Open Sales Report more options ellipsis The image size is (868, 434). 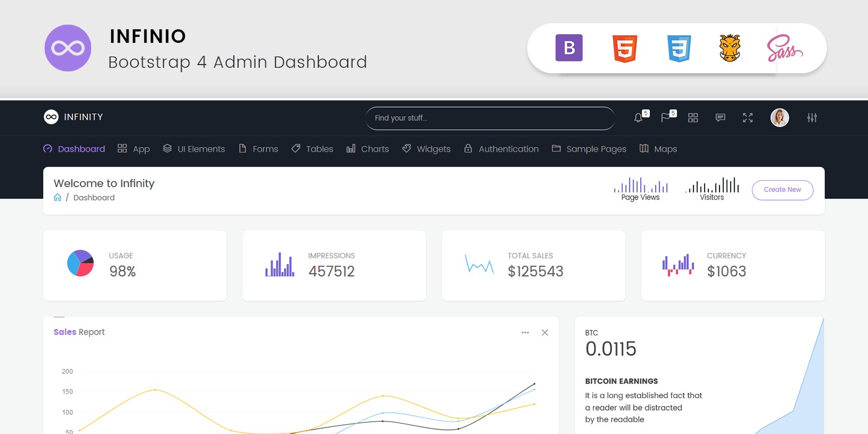pos(525,333)
